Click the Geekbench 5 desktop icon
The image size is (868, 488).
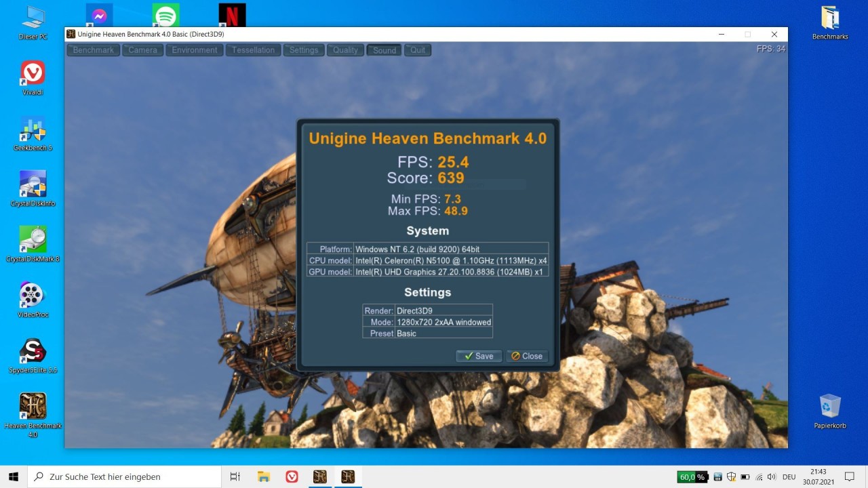click(33, 134)
